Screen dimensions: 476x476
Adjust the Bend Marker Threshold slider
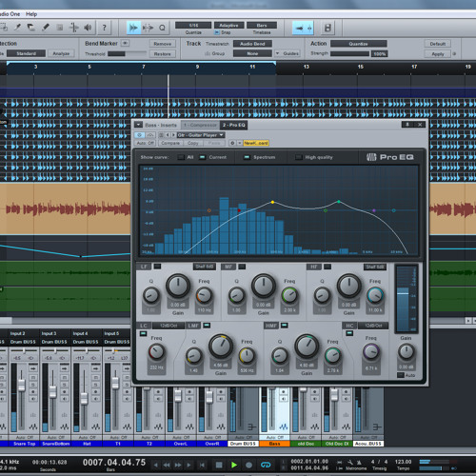[x=127, y=53]
